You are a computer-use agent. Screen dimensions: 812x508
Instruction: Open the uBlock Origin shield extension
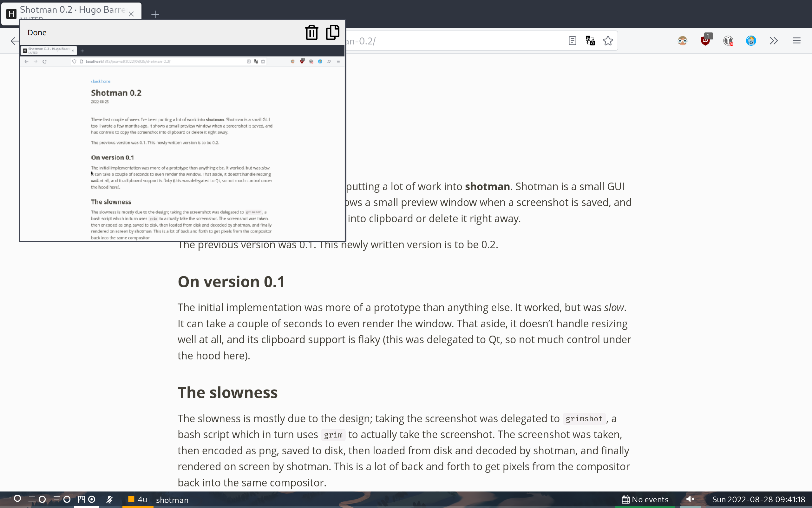[705, 40]
